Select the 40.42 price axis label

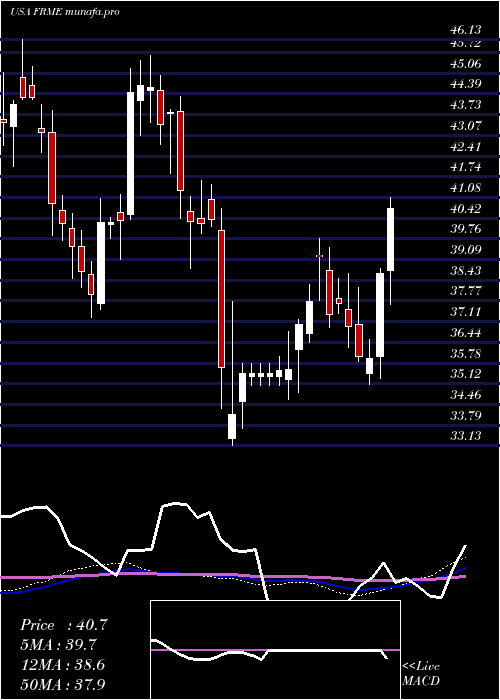click(466, 209)
